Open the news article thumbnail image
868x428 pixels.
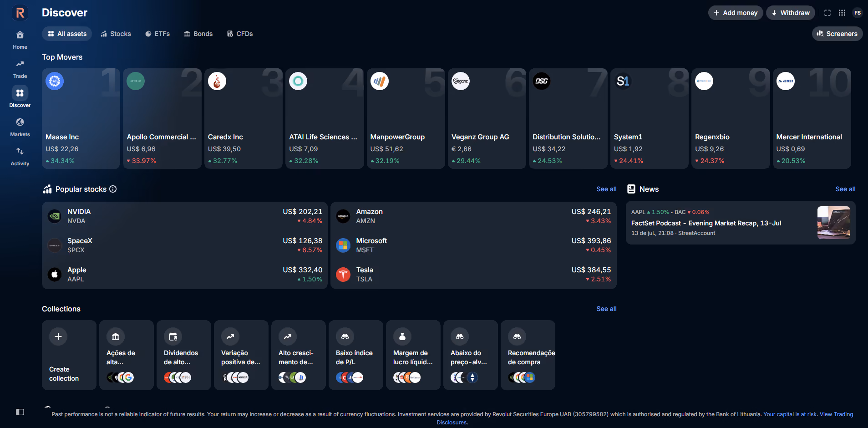pos(834,223)
